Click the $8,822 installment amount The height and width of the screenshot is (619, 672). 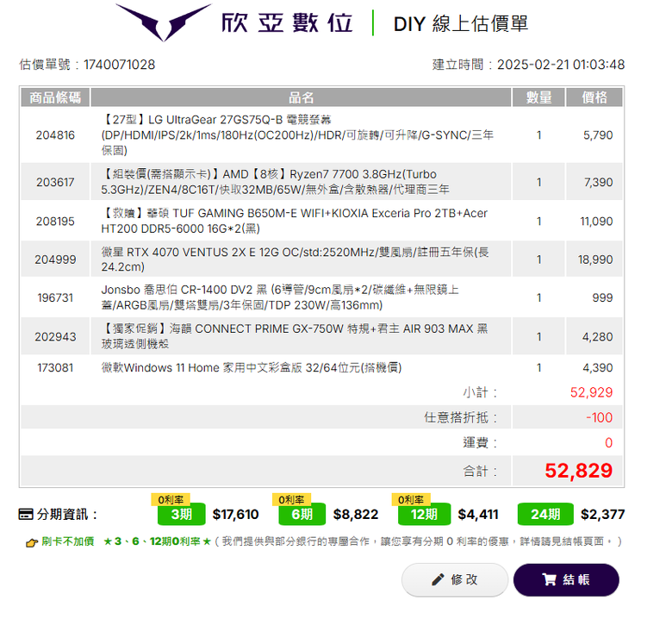point(356,514)
